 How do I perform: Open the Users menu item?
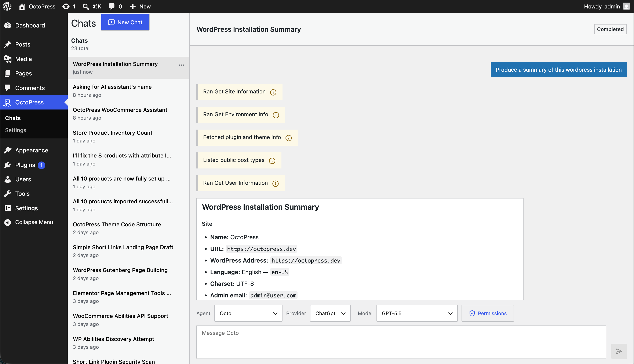click(x=34, y=179)
